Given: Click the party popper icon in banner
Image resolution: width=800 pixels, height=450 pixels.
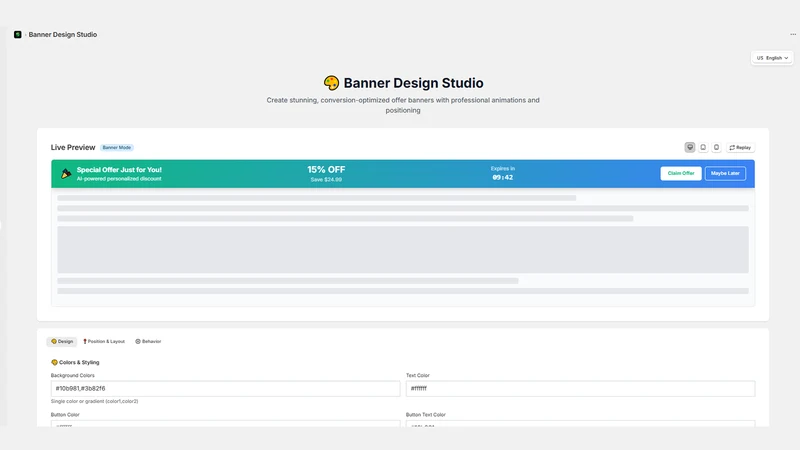Looking at the screenshot, I should (x=66, y=174).
